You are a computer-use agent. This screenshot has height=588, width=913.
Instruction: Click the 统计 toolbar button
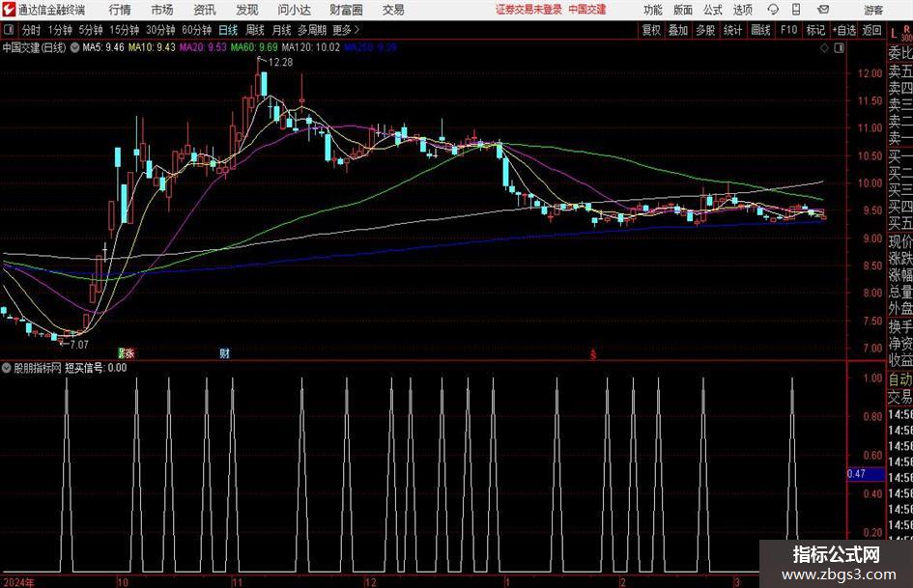coord(733,30)
